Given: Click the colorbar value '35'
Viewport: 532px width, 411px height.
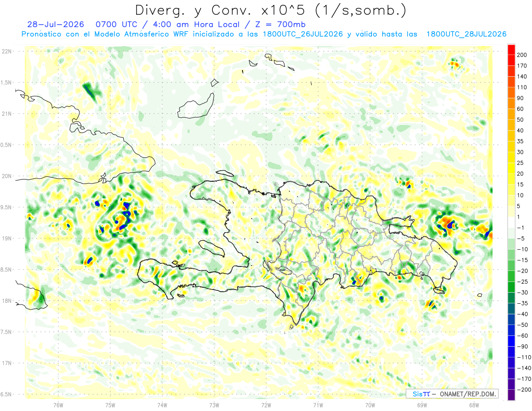Looking at the screenshot, I should pos(520,141).
